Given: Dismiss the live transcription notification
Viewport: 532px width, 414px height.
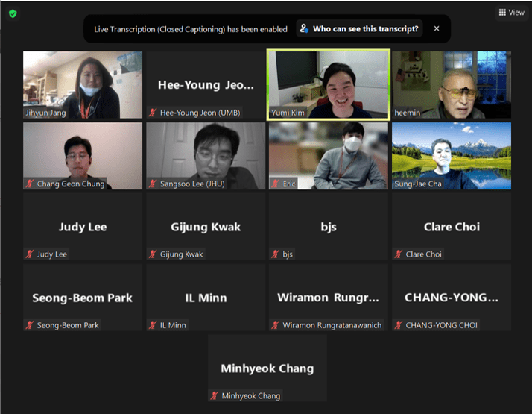Looking at the screenshot, I should [437, 29].
